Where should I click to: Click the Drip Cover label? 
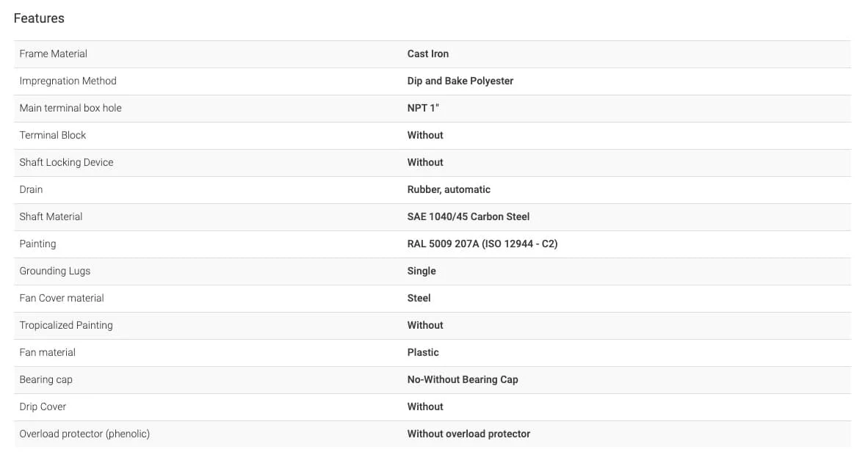coord(43,406)
